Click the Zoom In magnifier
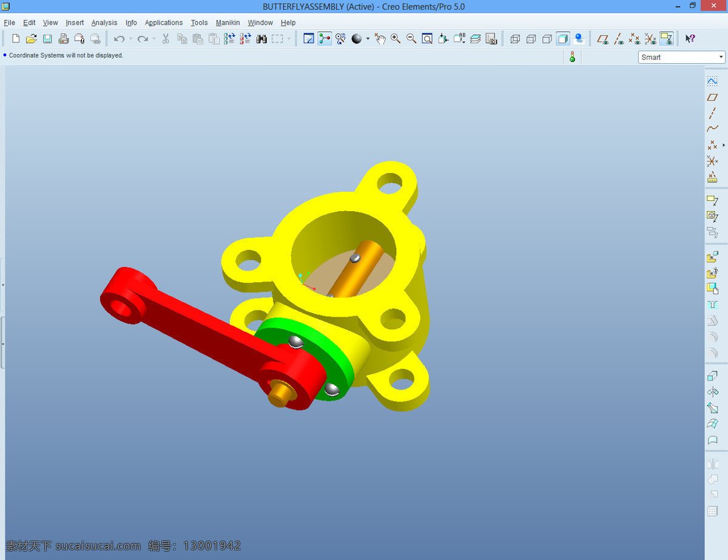 tap(396, 39)
